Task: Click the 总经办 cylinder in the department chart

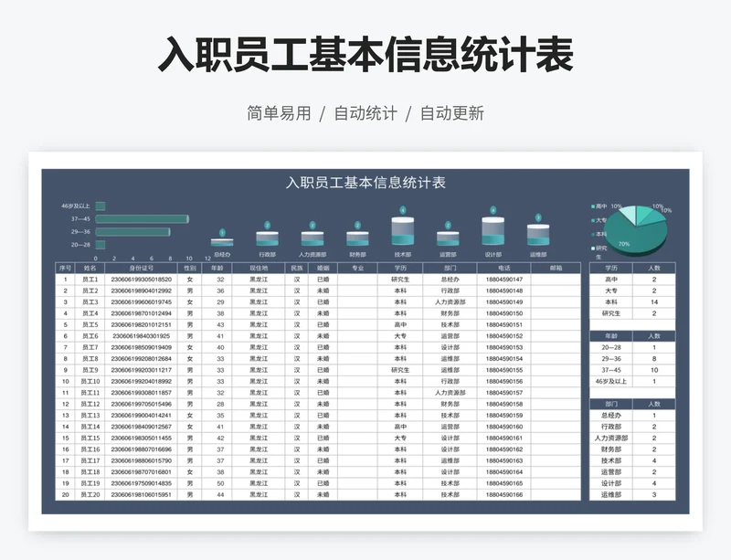Action: click(222, 242)
